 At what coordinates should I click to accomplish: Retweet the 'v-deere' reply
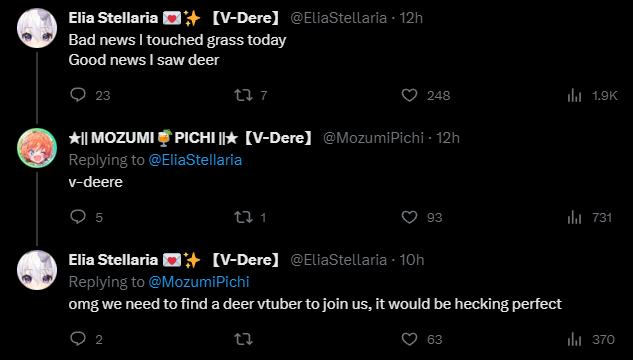pos(243,218)
